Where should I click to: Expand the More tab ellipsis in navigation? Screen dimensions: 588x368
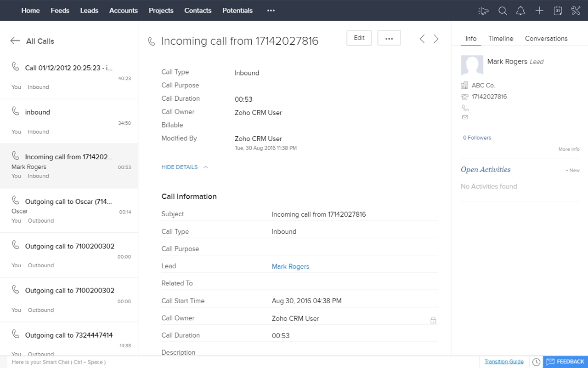(271, 10)
